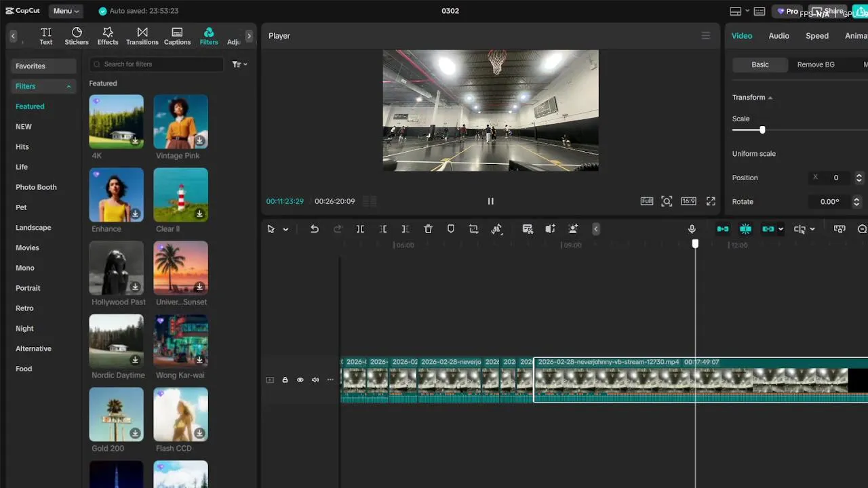Image resolution: width=868 pixels, height=488 pixels.
Task: Mute the video track audio
Action: (x=315, y=380)
